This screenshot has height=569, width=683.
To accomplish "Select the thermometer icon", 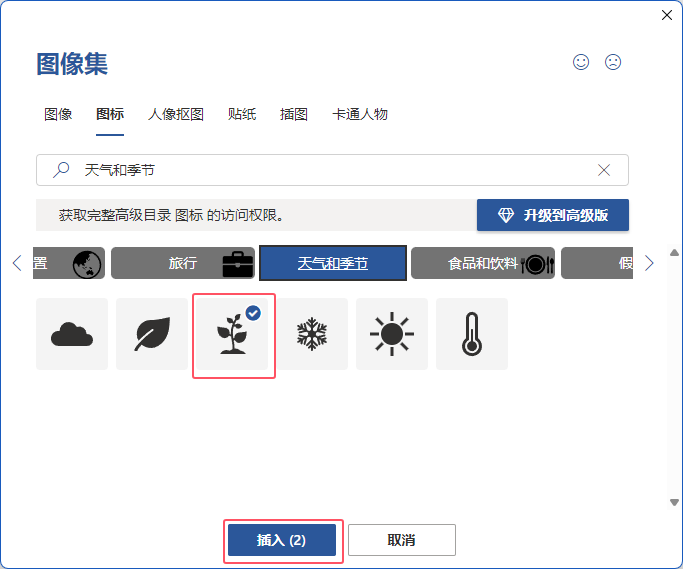I will [472, 334].
